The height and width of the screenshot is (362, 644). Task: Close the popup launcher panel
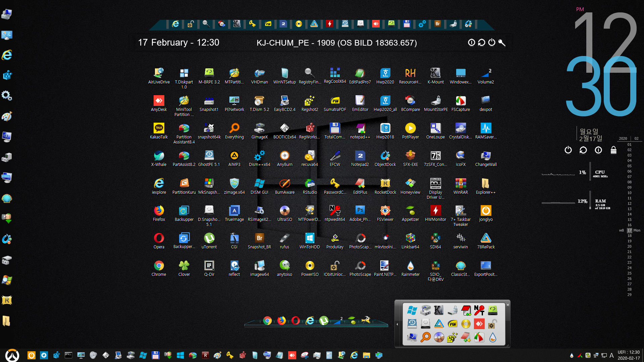[x=508, y=305]
